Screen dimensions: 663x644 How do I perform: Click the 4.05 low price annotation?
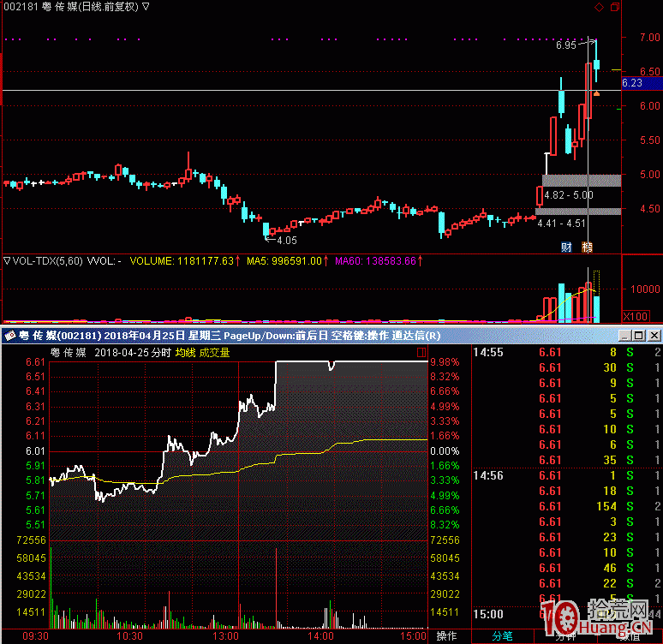click(287, 241)
